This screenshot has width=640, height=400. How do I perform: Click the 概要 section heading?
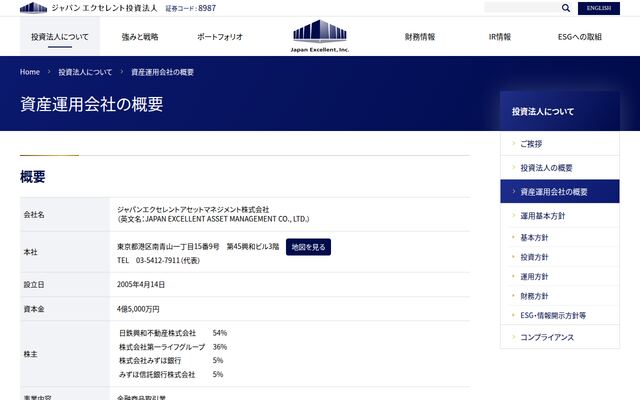[x=33, y=177]
